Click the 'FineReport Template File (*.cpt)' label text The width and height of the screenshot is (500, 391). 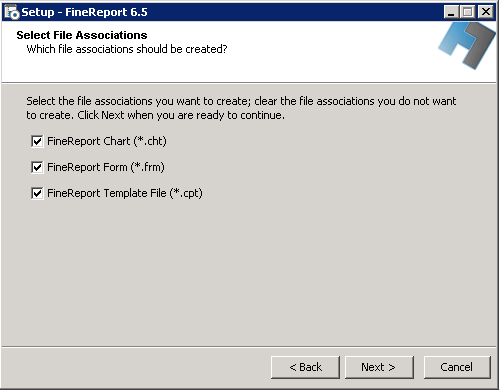(x=125, y=193)
